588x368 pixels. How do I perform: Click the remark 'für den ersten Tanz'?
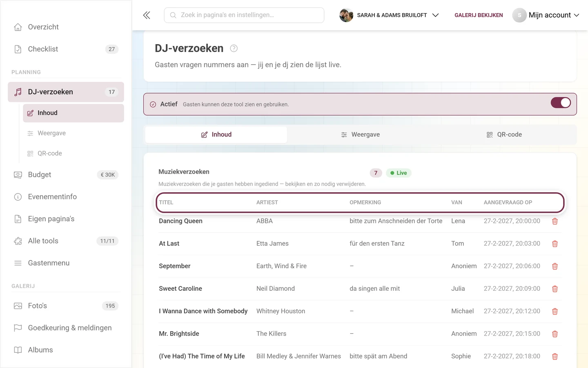[377, 244]
